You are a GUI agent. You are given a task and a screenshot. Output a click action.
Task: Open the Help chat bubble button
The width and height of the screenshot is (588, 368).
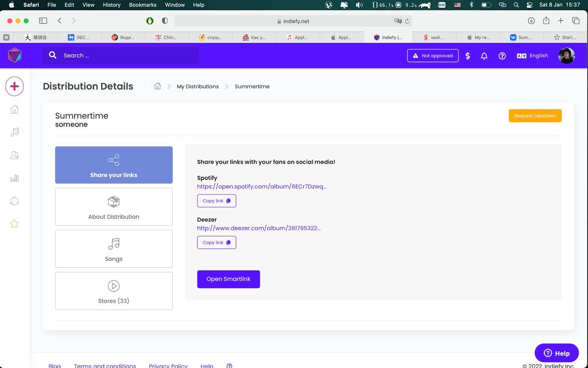pyautogui.click(x=557, y=353)
